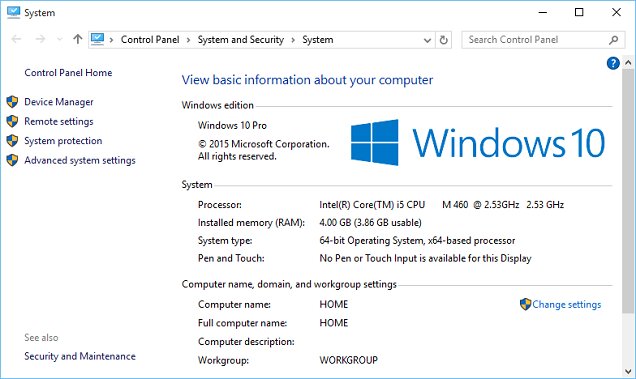Click shield icon beside Device Manager
Viewport: 636px width, 379px height.
[13, 102]
